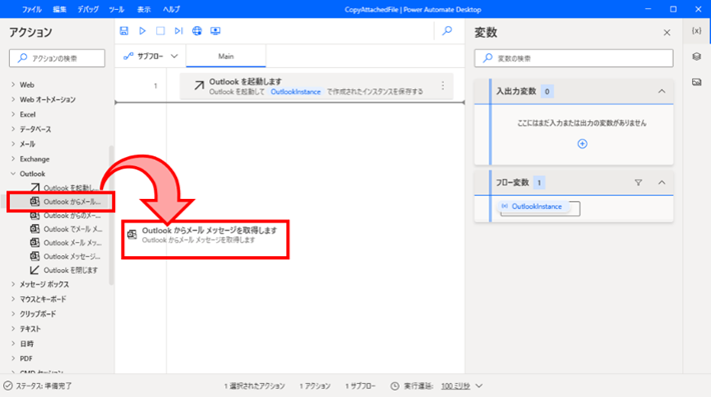The height and width of the screenshot is (397, 711).
Task: Open the desktop recorder icon
Action: (x=215, y=31)
